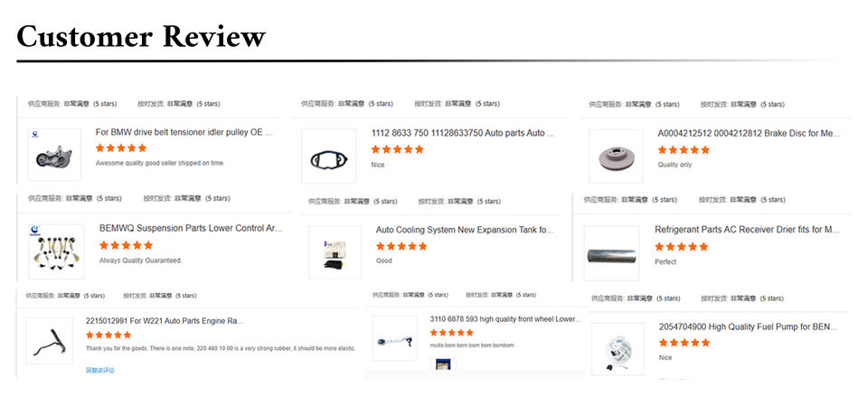This screenshot has width=868, height=407.
Task: Open the BMW belt tensioner pulley thumbnail
Action: (54, 155)
